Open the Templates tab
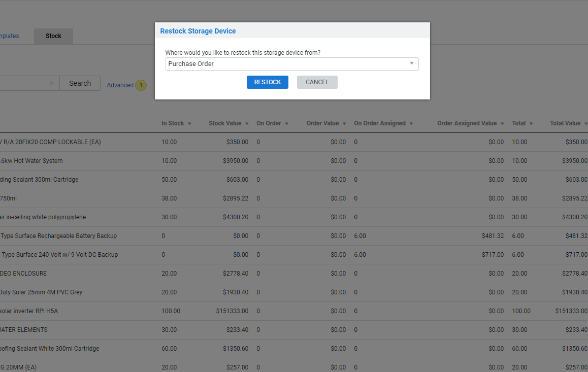 [x=9, y=36]
